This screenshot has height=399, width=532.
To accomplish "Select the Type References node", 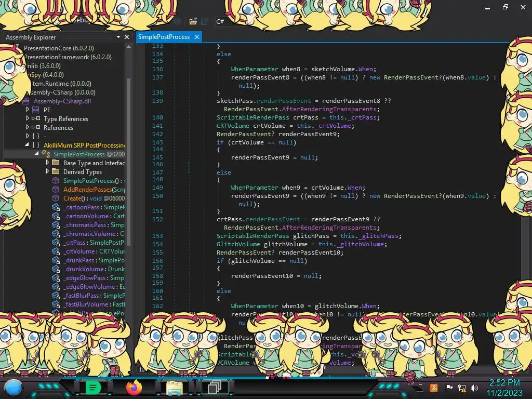I will click(66, 119).
